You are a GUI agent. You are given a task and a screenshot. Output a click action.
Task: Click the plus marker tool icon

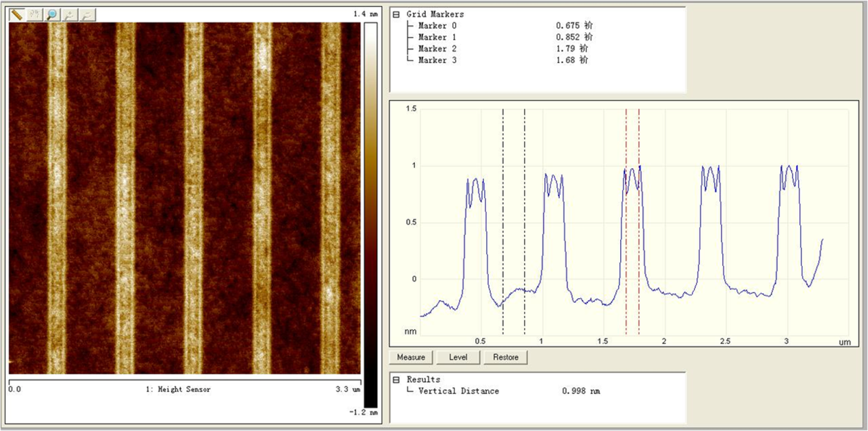pos(70,14)
